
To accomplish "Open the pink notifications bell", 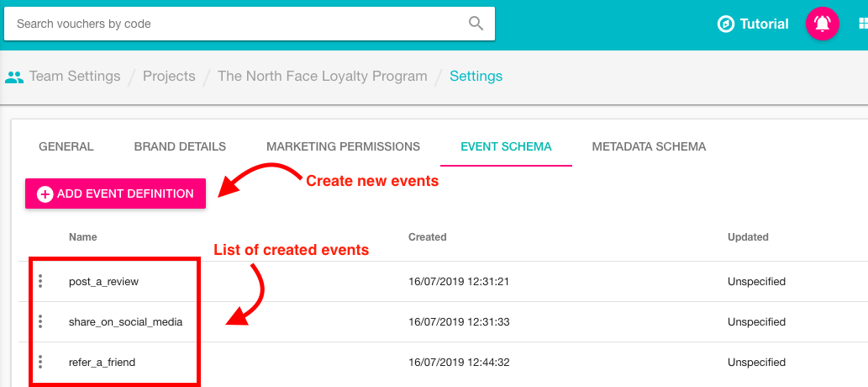I will tap(822, 24).
